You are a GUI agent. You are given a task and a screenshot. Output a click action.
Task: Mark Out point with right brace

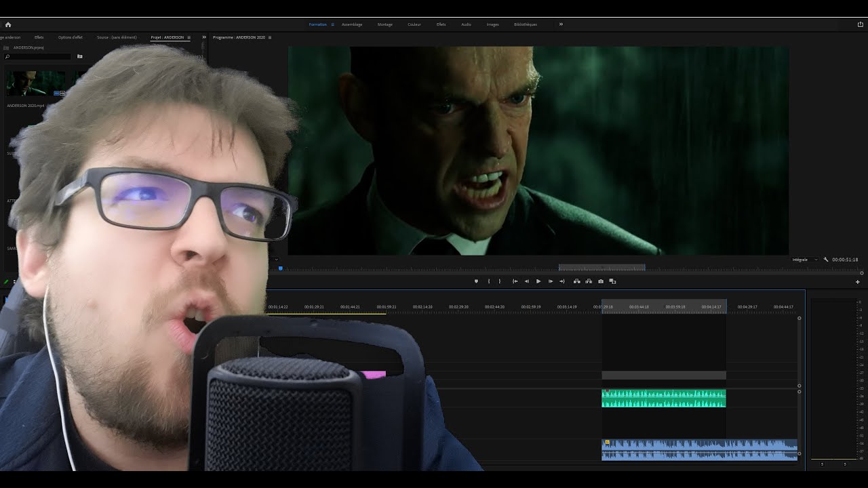pos(500,281)
